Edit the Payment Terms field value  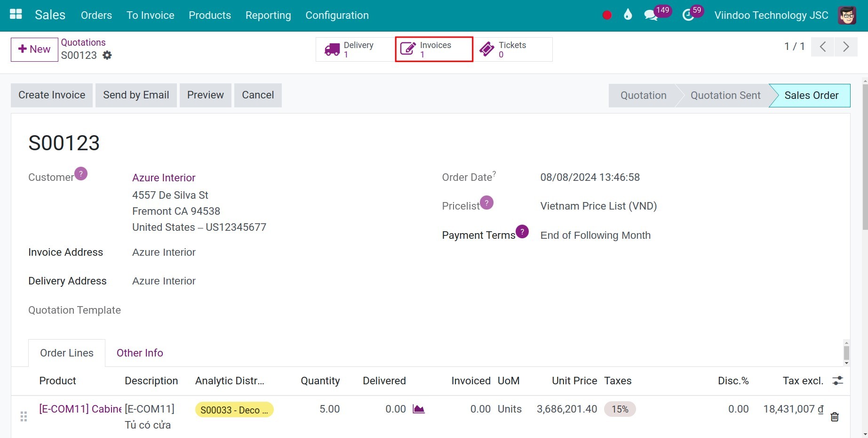pos(596,235)
